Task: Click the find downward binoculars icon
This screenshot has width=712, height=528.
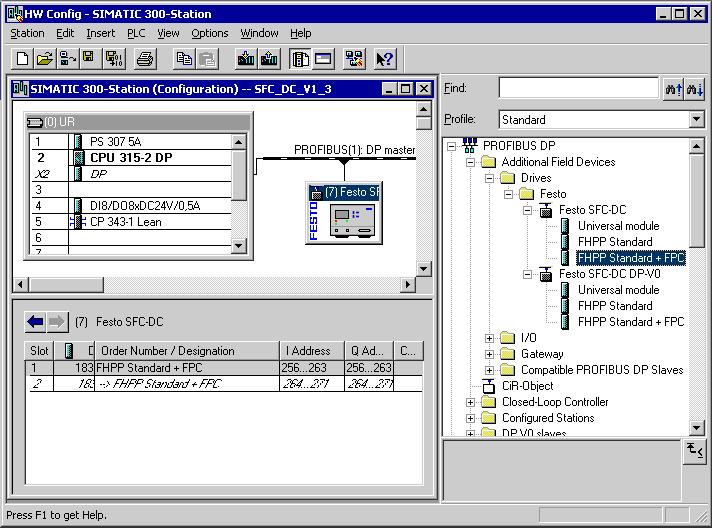Action: (x=695, y=88)
